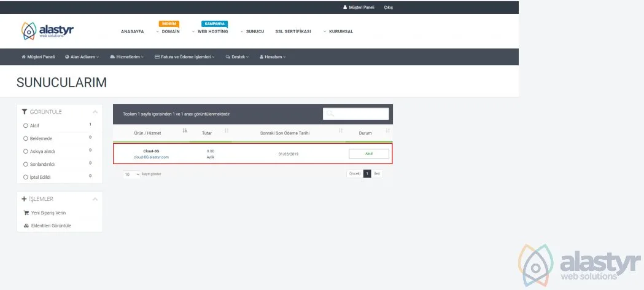Open the SUNUCU dropdown menu
The height and width of the screenshot is (290, 644).
[252, 31]
